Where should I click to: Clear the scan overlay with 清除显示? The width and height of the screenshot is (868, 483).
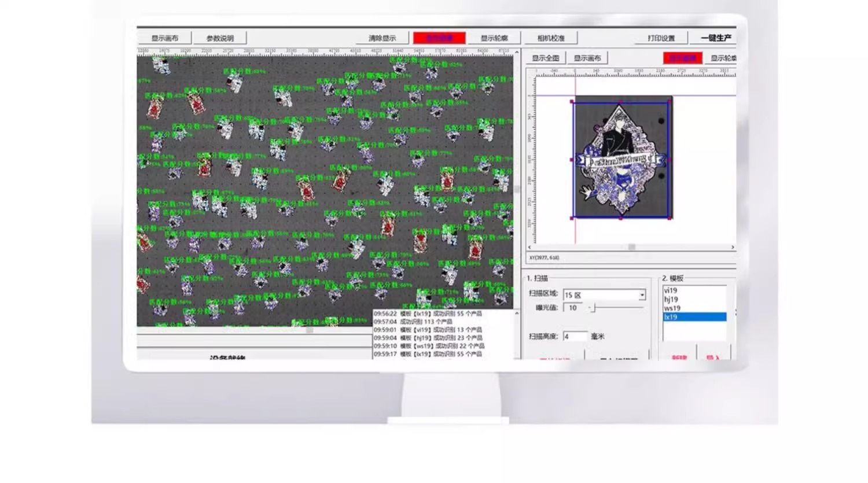coord(382,38)
